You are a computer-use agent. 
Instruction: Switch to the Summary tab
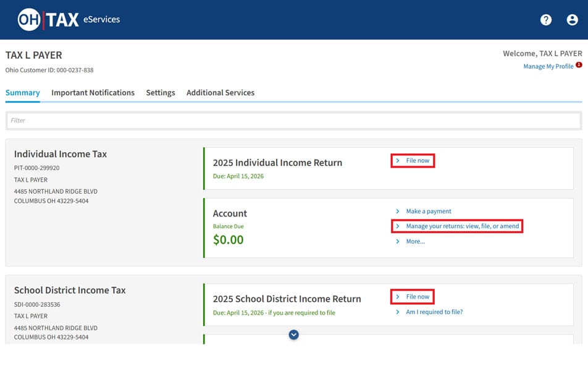click(23, 93)
